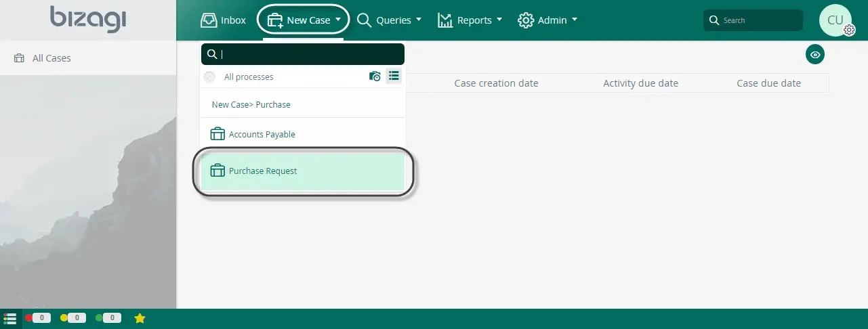Switch to list view icon
The image size is (868, 329).
(x=394, y=76)
